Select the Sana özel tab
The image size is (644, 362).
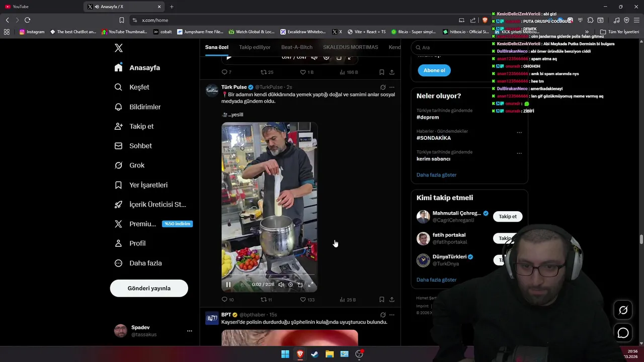217,47
